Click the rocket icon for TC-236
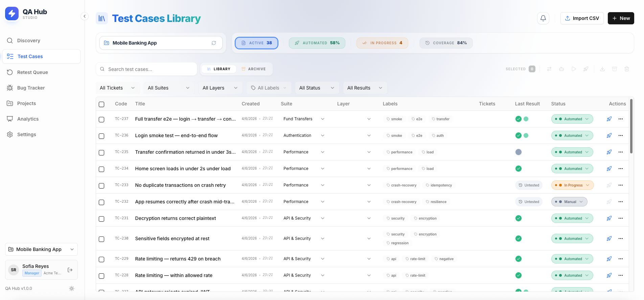Image resolution: width=644 pixels, height=300 pixels. [x=609, y=135]
